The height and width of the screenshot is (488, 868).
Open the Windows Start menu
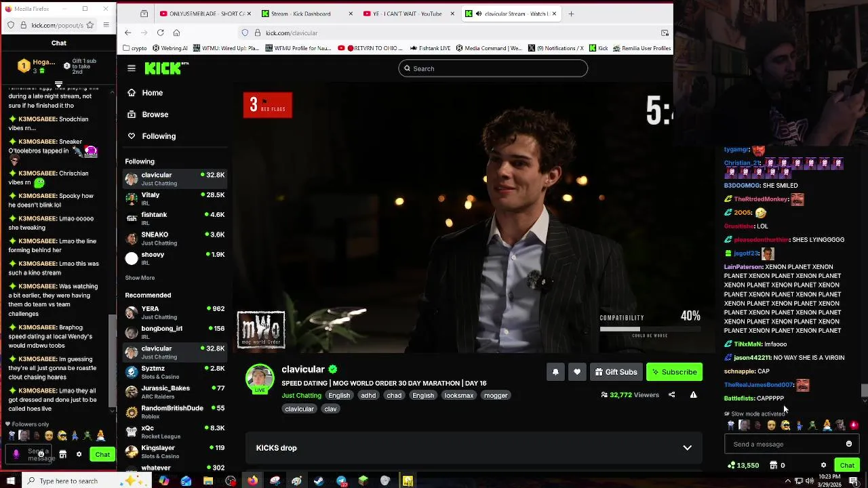point(10,481)
